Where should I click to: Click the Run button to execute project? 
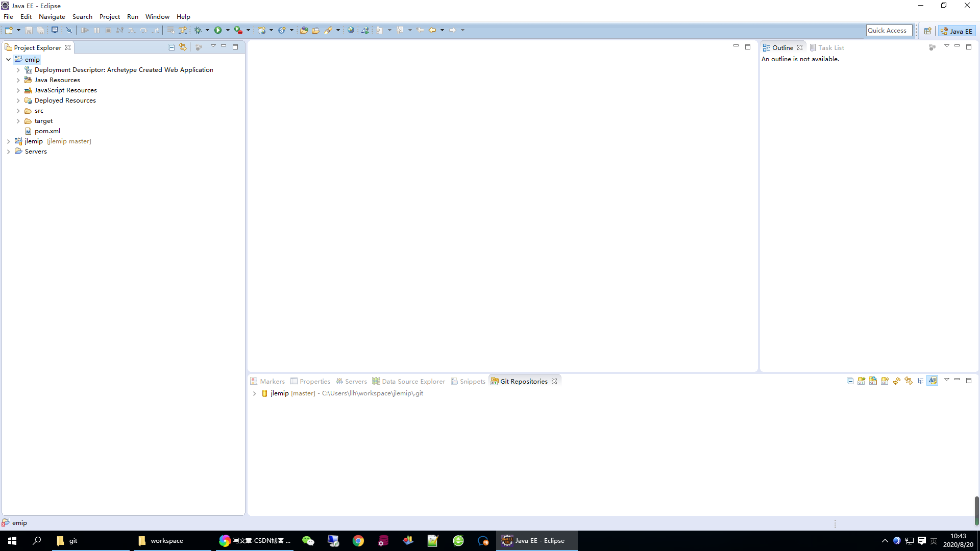point(218,30)
